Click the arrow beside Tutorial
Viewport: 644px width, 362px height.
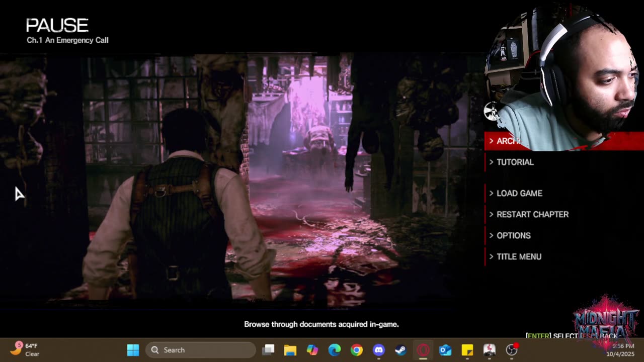pyautogui.click(x=492, y=162)
